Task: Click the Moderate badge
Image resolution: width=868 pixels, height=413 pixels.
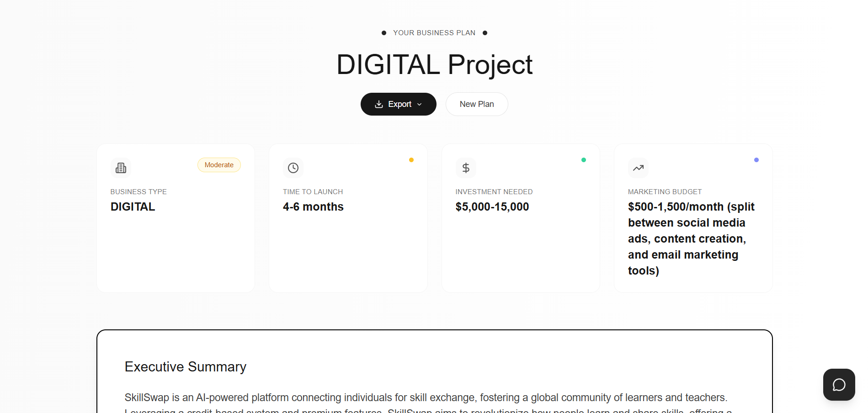Action: tap(219, 165)
